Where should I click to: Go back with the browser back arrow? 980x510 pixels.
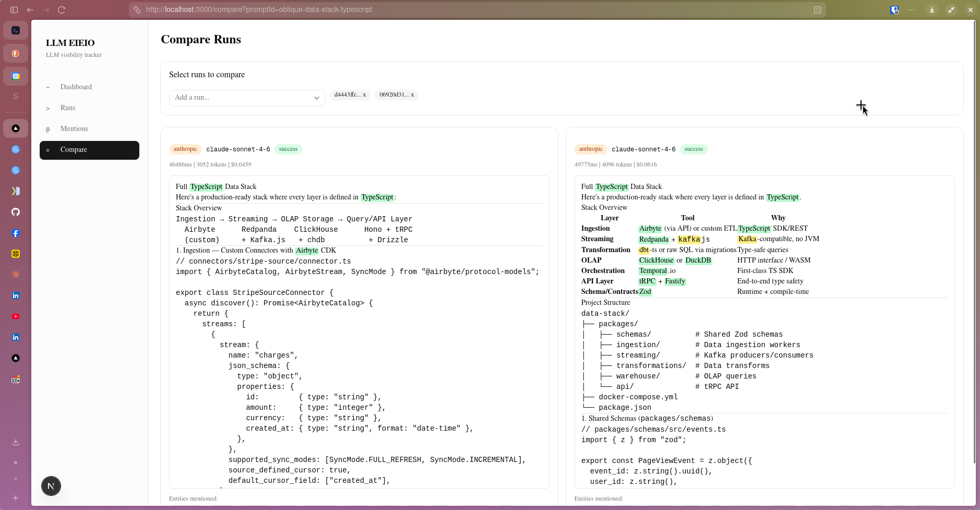coord(30,10)
